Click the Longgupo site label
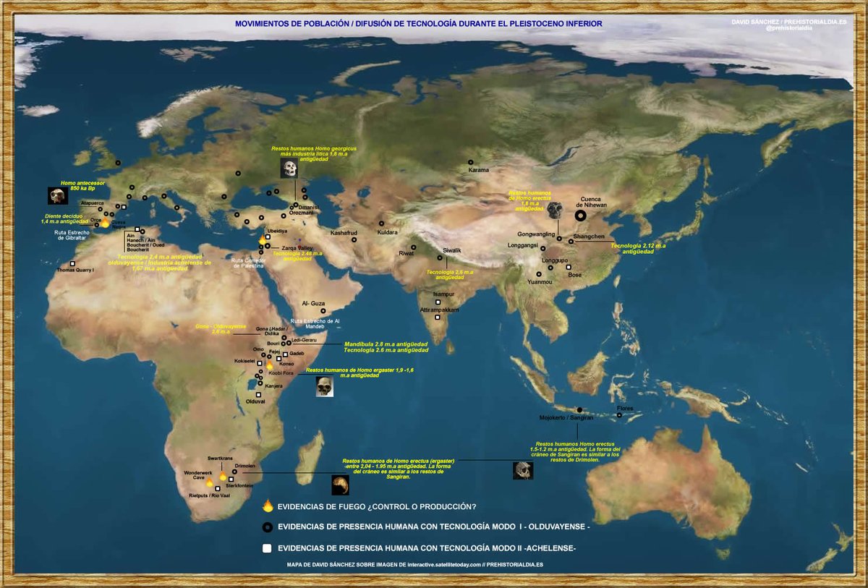 pos(554,260)
